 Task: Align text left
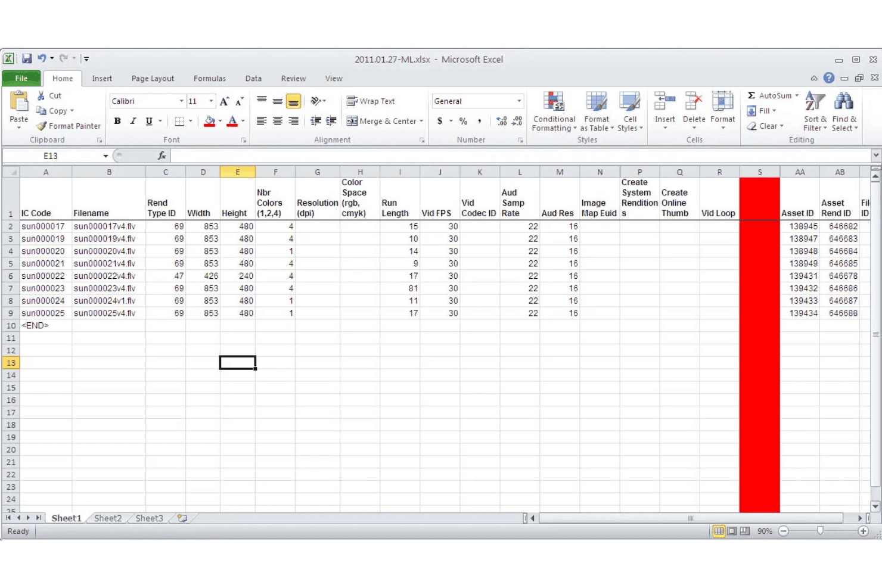(262, 121)
